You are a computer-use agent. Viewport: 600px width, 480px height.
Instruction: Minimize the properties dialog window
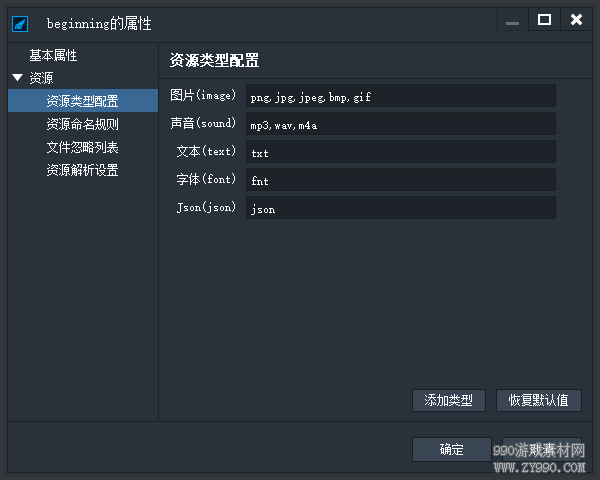[512, 20]
